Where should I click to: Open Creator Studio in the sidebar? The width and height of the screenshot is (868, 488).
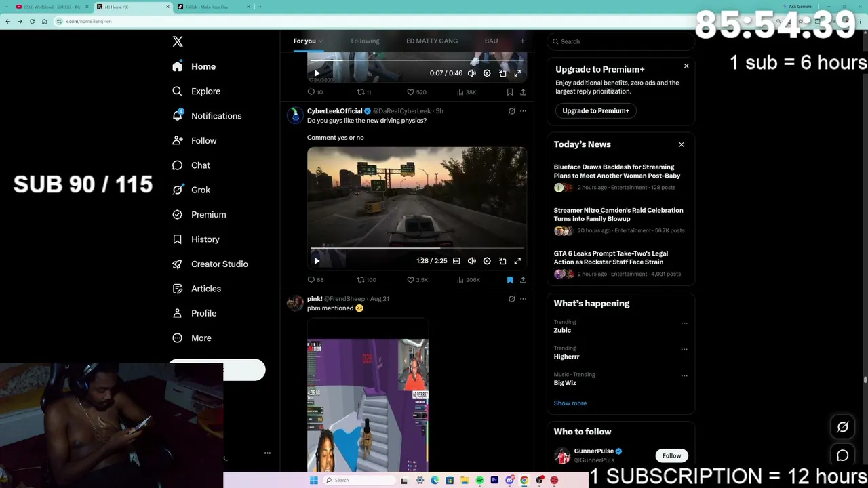[x=210, y=264]
